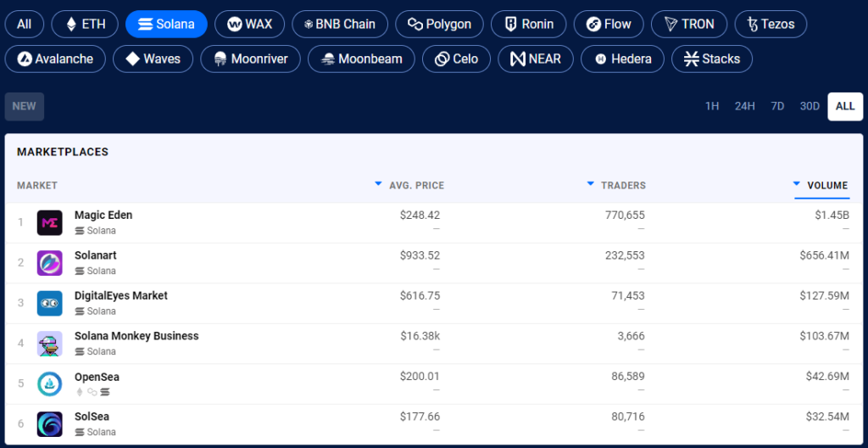This screenshot has height=448, width=868.
Task: Filter by Waves blockchain
Action: click(153, 59)
